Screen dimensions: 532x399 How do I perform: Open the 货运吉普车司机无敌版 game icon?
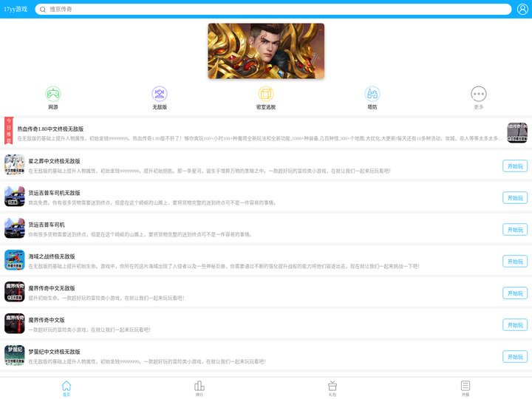point(15,197)
